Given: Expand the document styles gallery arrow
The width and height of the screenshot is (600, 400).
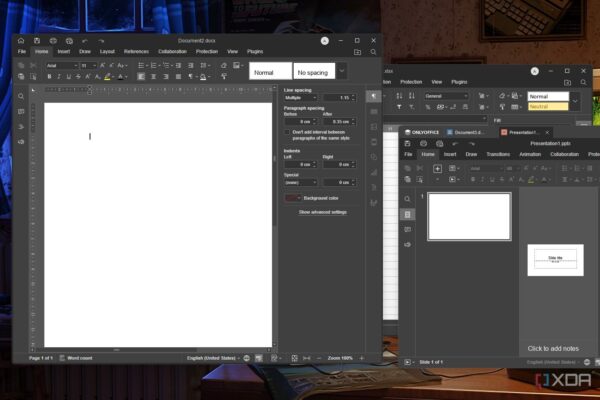Looking at the screenshot, I should 342,71.
